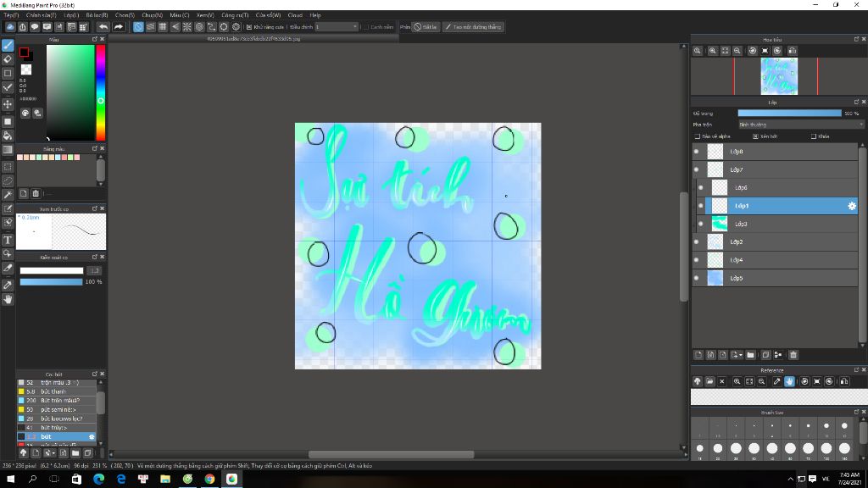Toggle visibility of layer Lớp6
The image size is (868, 488).
[x=701, y=187]
